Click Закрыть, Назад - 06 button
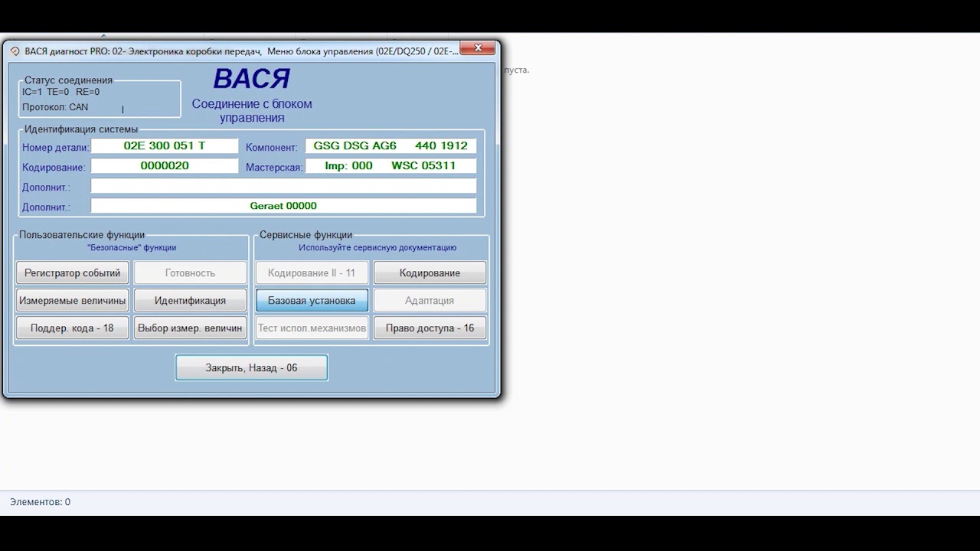The width and height of the screenshot is (980, 551). pyautogui.click(x=252, y=368)
